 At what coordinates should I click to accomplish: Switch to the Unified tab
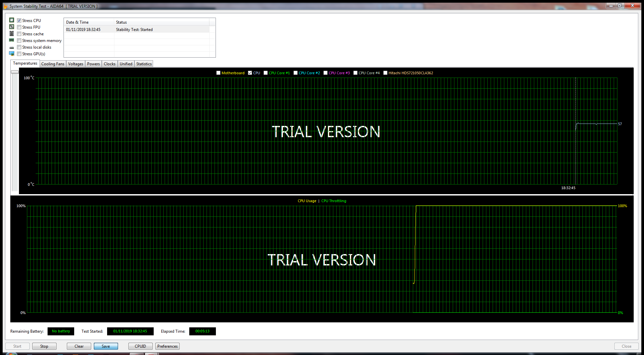click(126, 64)
